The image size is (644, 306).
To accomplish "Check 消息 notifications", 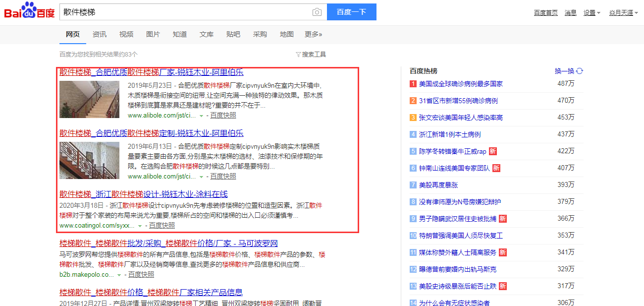I will pos(570,12).
